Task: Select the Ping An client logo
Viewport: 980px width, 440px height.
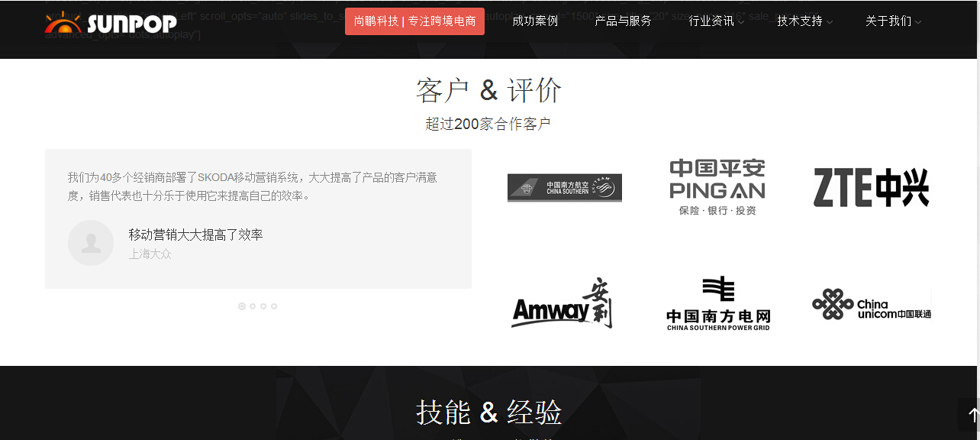Action: click(717, 187)
